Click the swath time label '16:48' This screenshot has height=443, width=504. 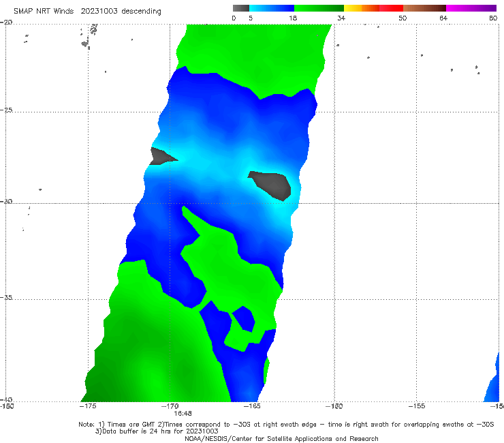(x=183, y=414)
